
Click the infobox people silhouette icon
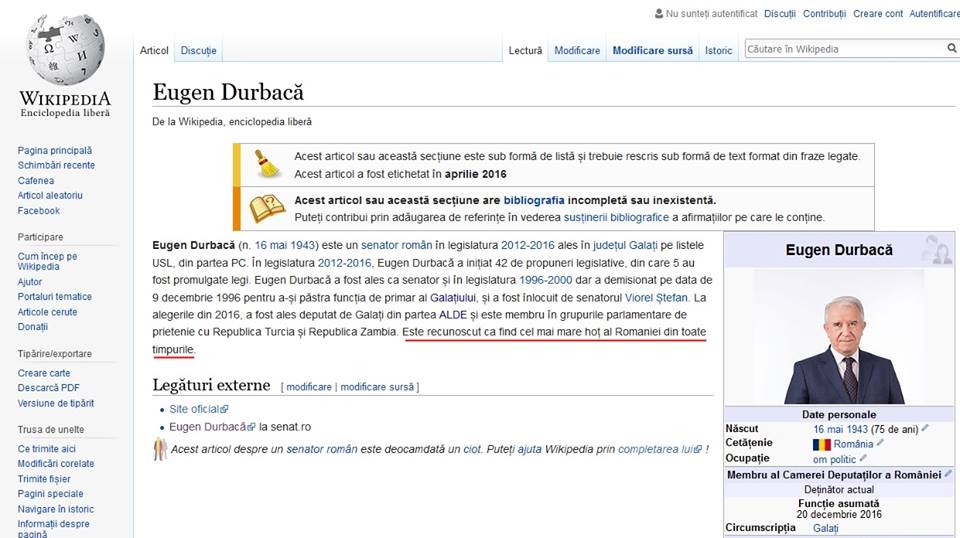(937, 250)
